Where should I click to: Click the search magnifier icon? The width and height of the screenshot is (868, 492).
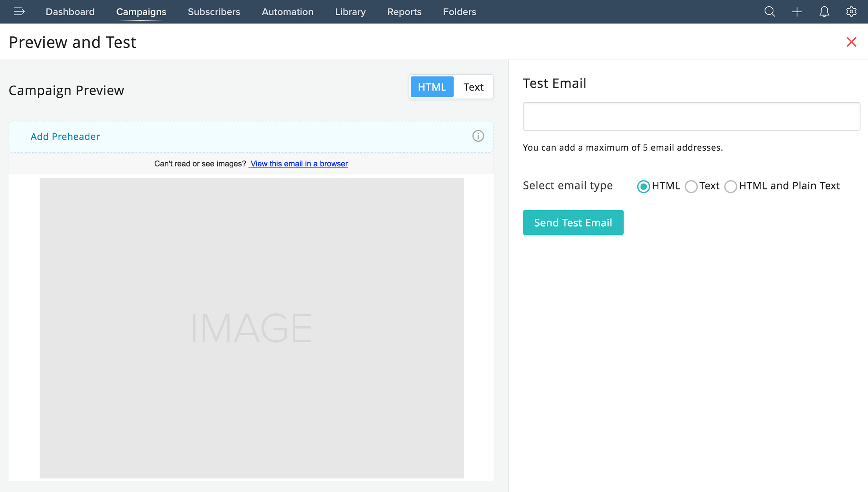coord(770,11)
